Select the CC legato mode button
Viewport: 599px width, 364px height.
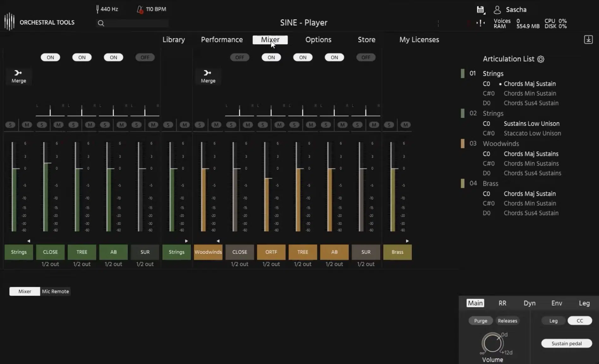580,321
